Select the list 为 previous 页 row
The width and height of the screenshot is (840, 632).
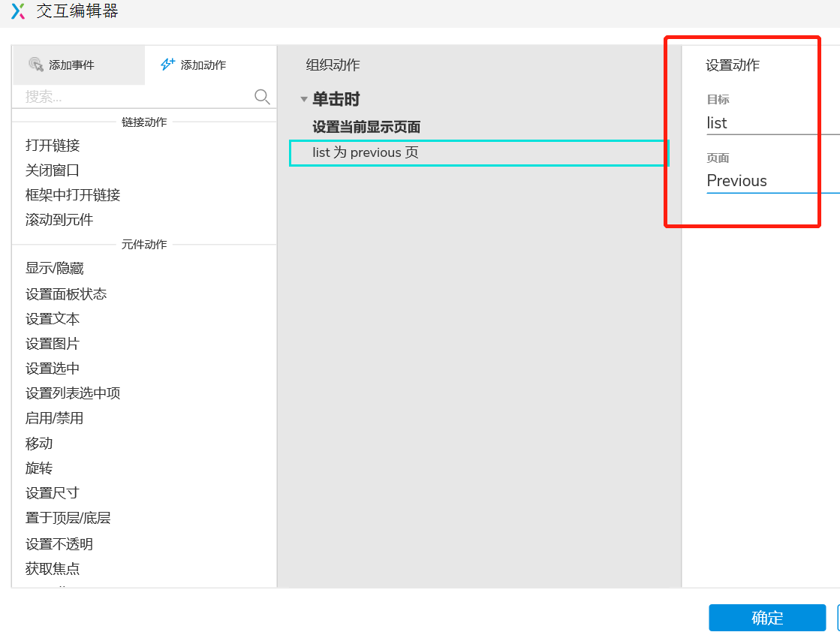pyautogui.click(x=479, y=153)
